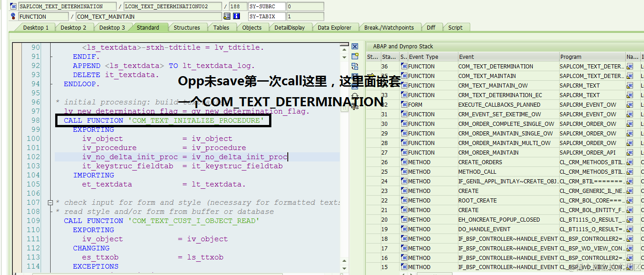The width and height of the screenshot is (644, 275).
Task: Click the Na... column header
Action: point(632,57)
